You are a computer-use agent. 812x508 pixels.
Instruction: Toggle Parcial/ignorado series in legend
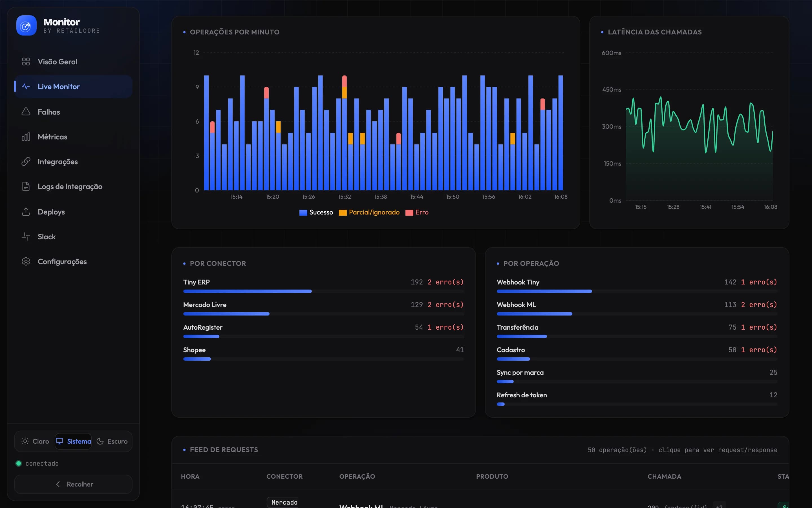click(x=369, y=212)
